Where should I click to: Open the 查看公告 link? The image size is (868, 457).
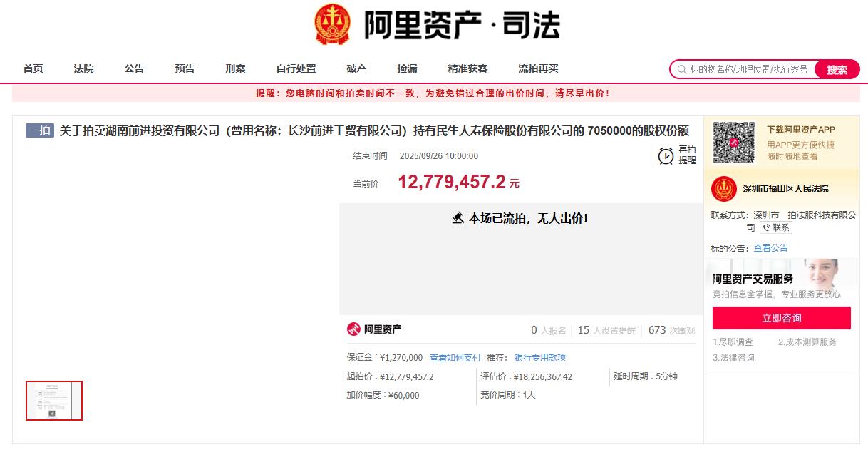click(770, 248)
